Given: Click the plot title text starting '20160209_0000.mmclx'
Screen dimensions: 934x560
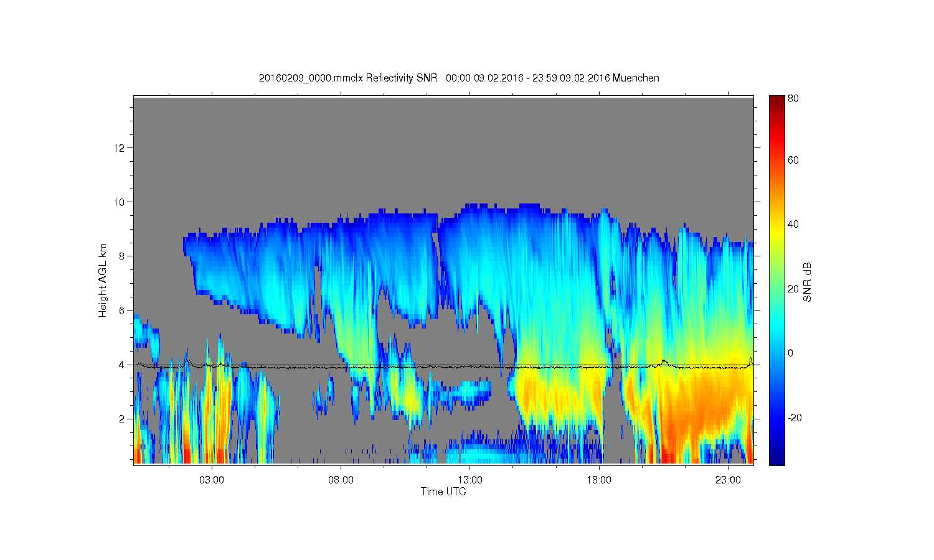Looking at the screenshot, I should click(459, 78).
